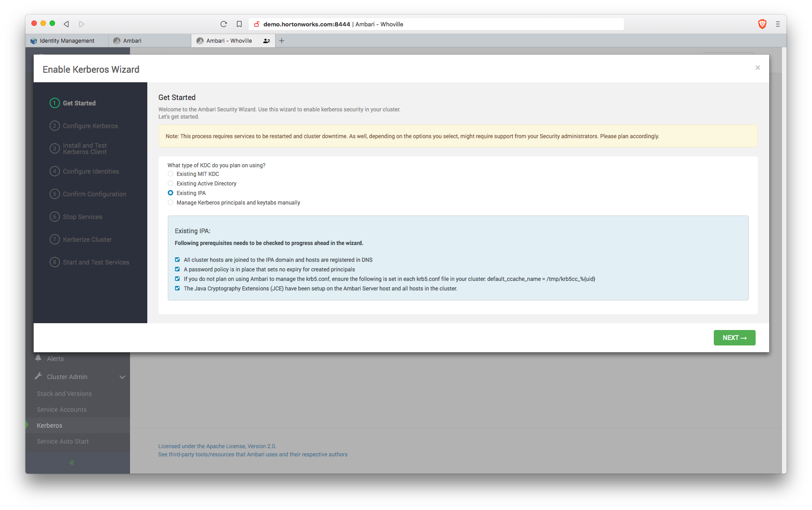Image resolution: width=812 pixels, height=510 pixels.
Task: Go forward with the browser forward arrow
Action: coord(81,24)
